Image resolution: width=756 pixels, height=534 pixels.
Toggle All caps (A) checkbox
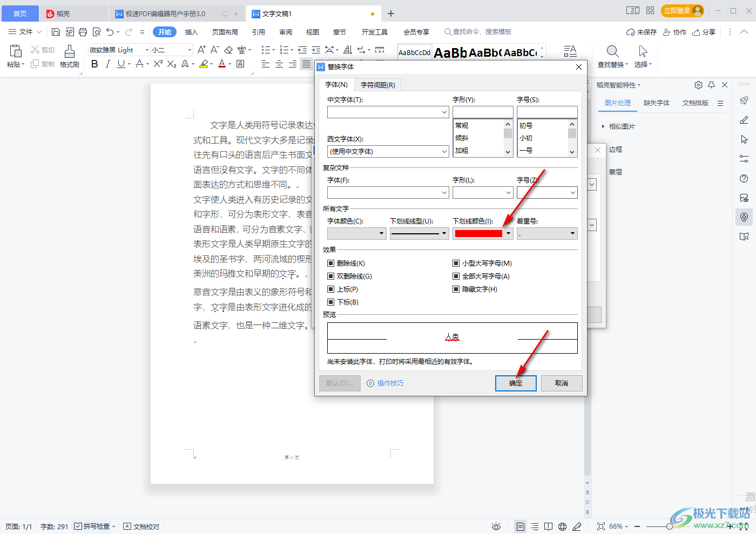pyautogui.click(x=456, y=276)
